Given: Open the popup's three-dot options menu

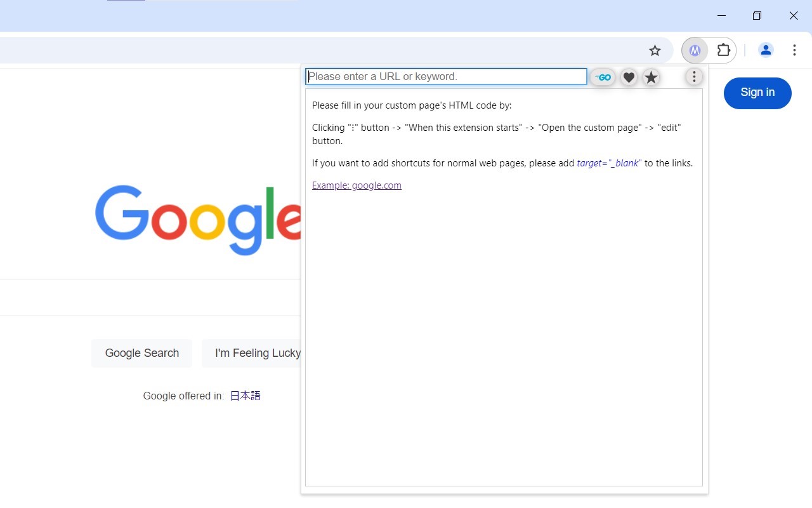Looking at the screenshot, I should pyautogui.click(x=694, y=77).
